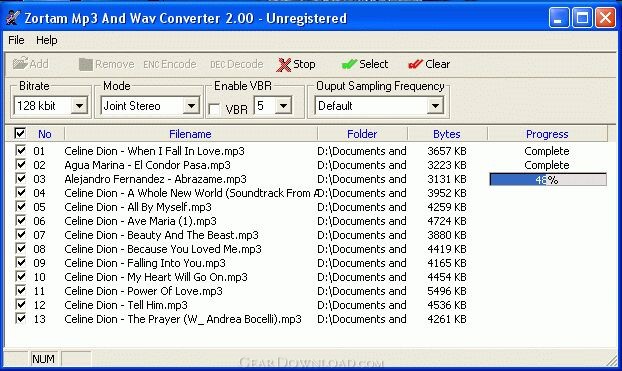
Task: Uncheck row 07 Beauty And The Beast
Action: click(x=20, y=235)
